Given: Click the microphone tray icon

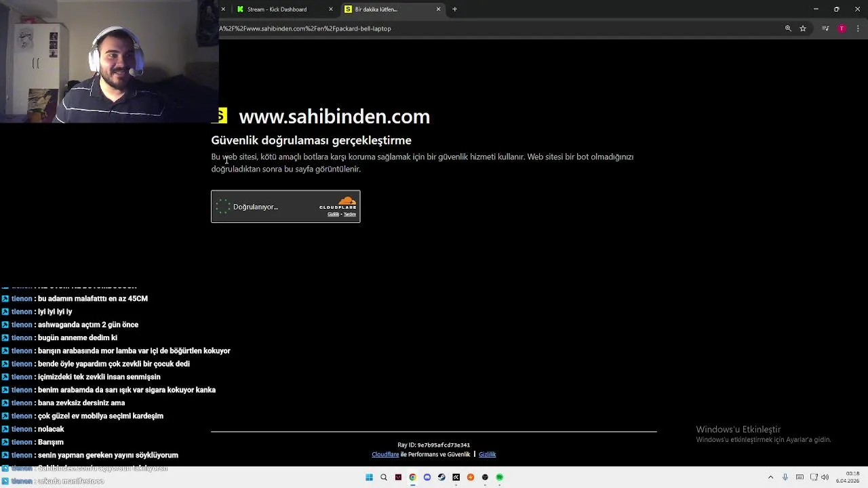Looking at the screenshot, I should [785, 477].
